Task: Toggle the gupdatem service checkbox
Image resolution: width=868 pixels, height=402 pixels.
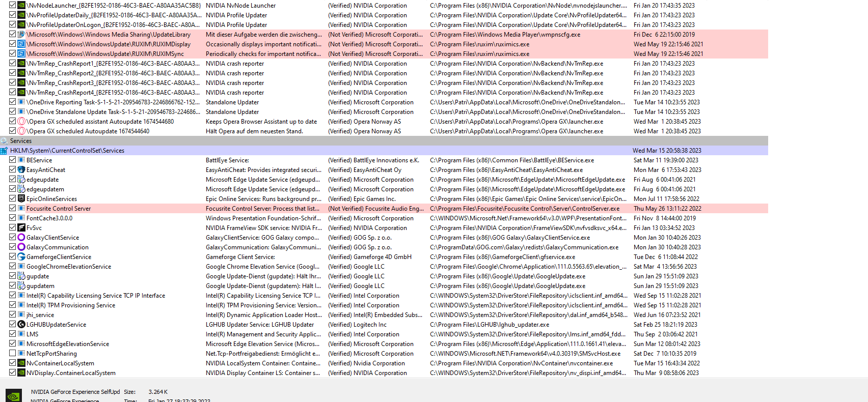Action: coord(12,285)
